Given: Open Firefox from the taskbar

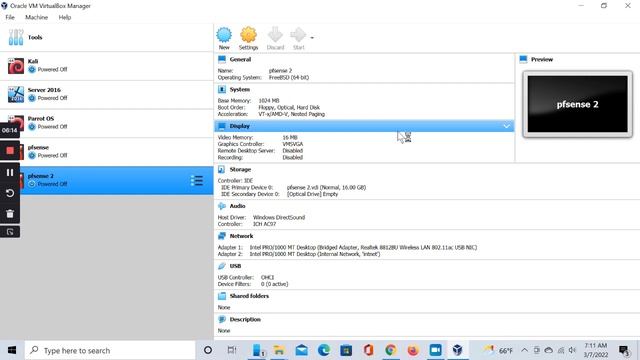Looking at the screenshot, I should click(x=413, y=350).
